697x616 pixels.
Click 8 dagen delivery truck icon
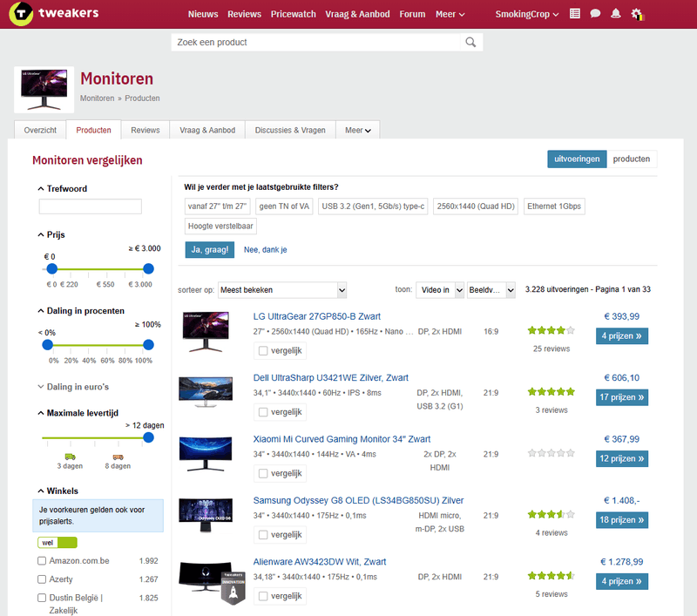tap(118, 457)
